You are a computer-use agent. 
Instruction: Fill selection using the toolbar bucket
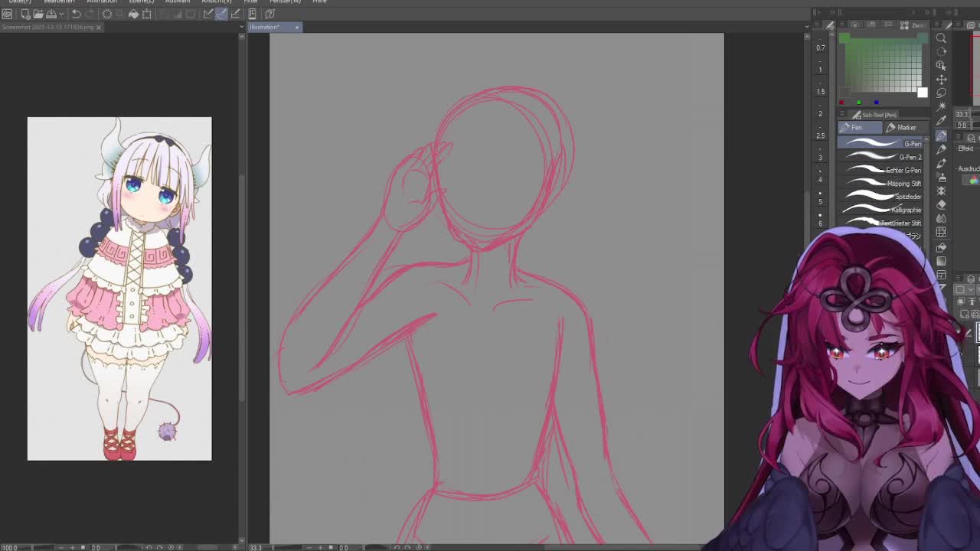[133, 14]
